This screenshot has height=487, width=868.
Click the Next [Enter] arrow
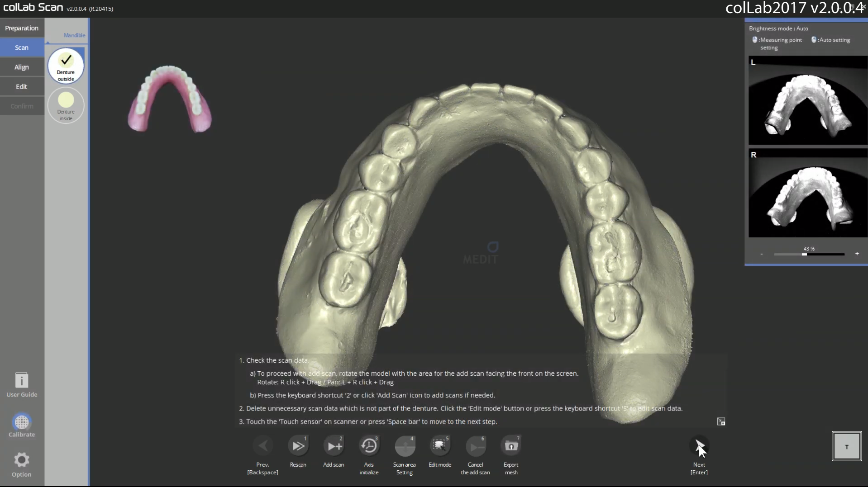click(699, 446)
